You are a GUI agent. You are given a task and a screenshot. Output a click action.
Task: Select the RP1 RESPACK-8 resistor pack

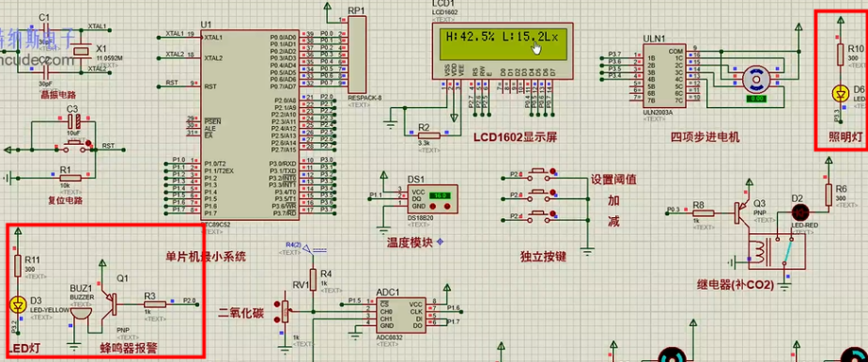(357, 55)
